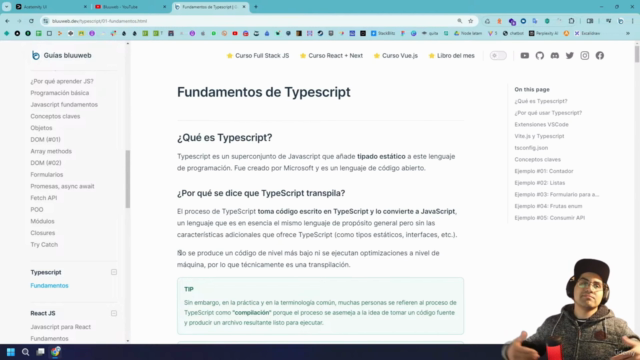This screenshot has width=640, height=360.
Task: Open the GitHub icon in header
Action: tap(540, 56)
